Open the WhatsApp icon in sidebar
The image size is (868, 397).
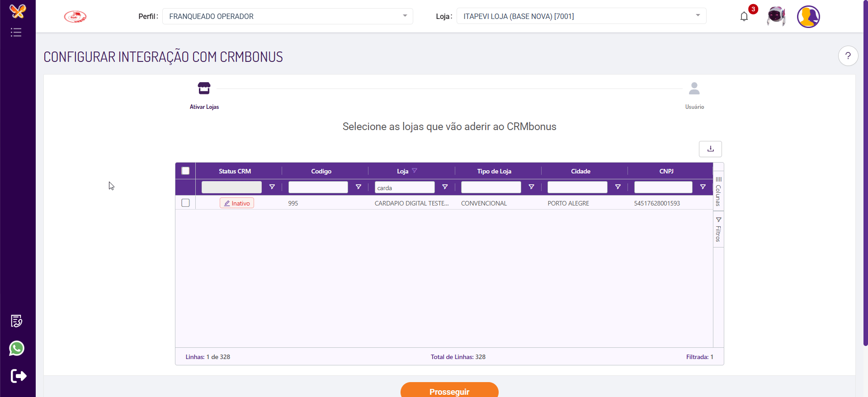[x=17, y=348]
